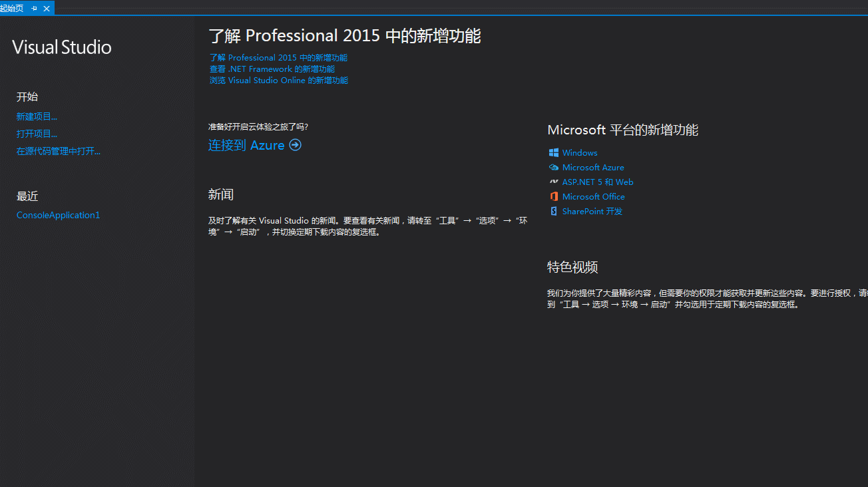Click the Microsoft 平台的新增功能 heading
This screenshot has height=487, width=868.
tap(623, 130)
